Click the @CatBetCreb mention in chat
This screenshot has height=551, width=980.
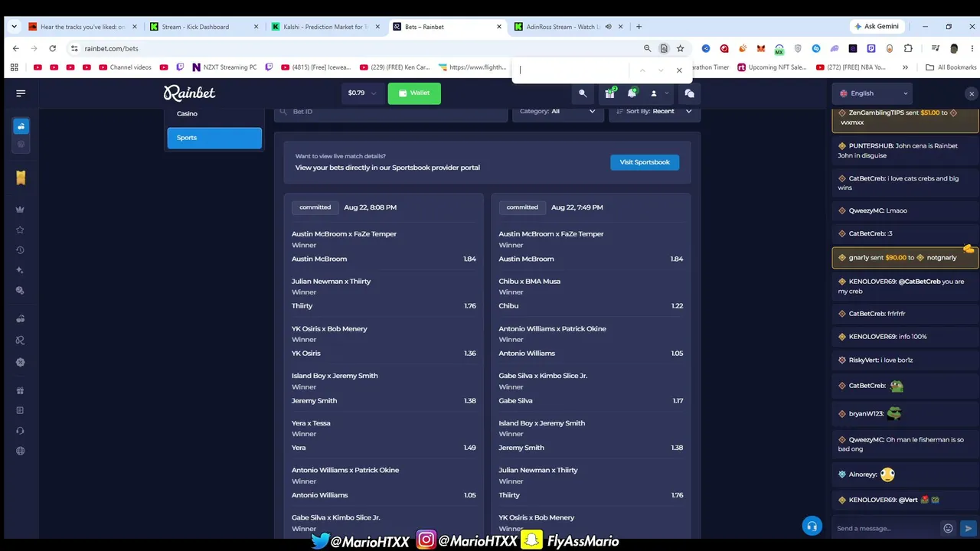click(919, 282)
